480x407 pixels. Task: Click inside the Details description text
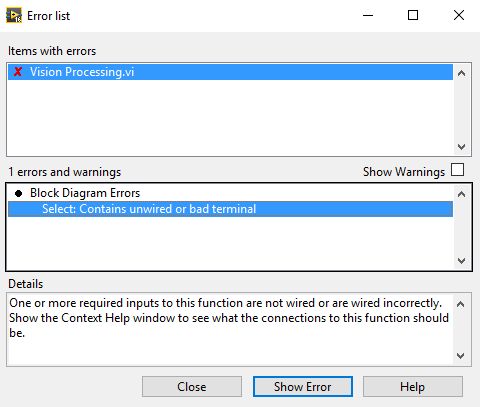(229, 318)
